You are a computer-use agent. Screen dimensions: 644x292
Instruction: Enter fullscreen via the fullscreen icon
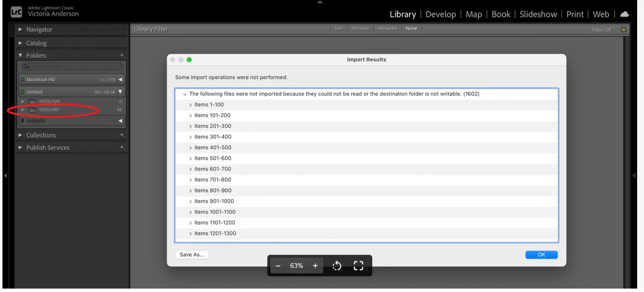point(359,266)
